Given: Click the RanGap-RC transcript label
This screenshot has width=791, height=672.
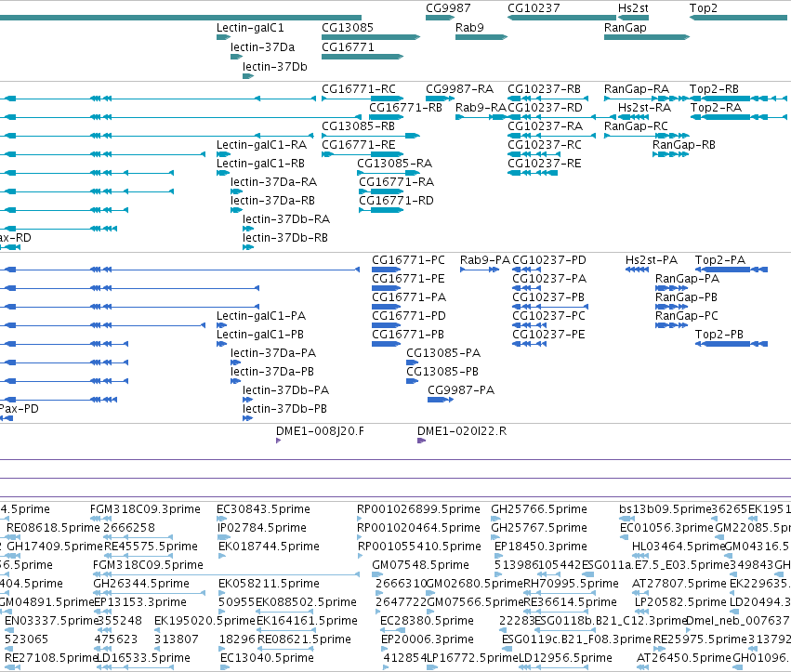Looking at the screenshot, I should click(x=636, y=126).
